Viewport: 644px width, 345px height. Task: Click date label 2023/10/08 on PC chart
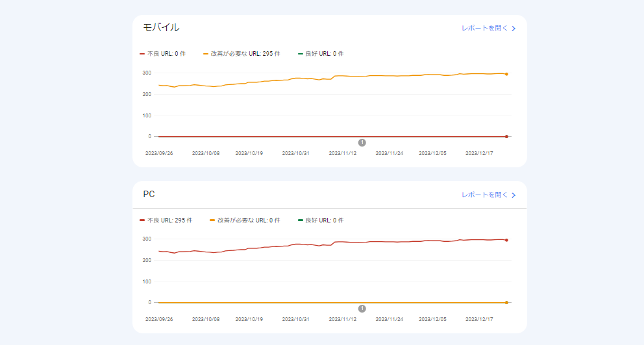coord(206,319)
